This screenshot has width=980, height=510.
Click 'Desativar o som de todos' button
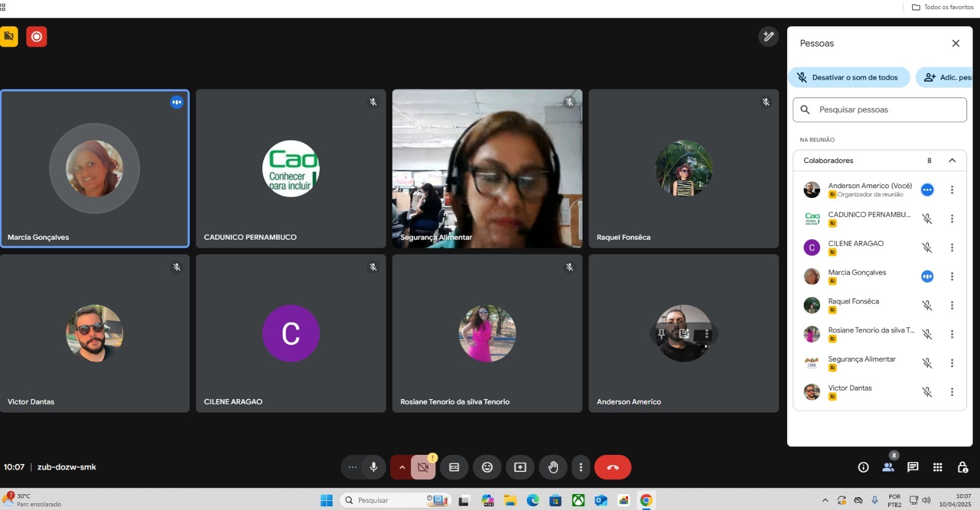click(848, 77)
